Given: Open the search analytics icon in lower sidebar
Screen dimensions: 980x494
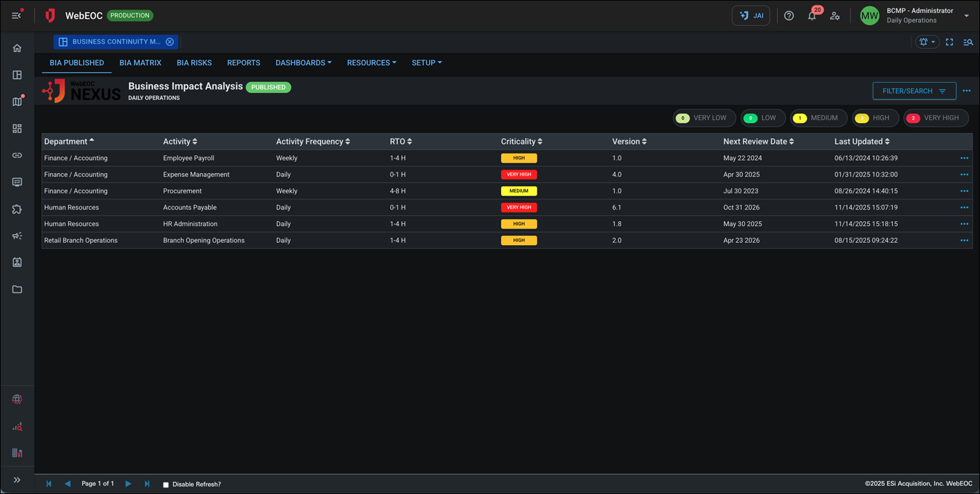Looking at the screenshot, I should 17,426.
